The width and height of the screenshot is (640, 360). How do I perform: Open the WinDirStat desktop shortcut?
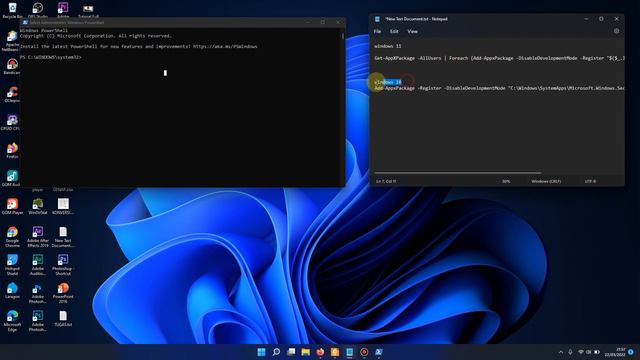coord(38,206)
